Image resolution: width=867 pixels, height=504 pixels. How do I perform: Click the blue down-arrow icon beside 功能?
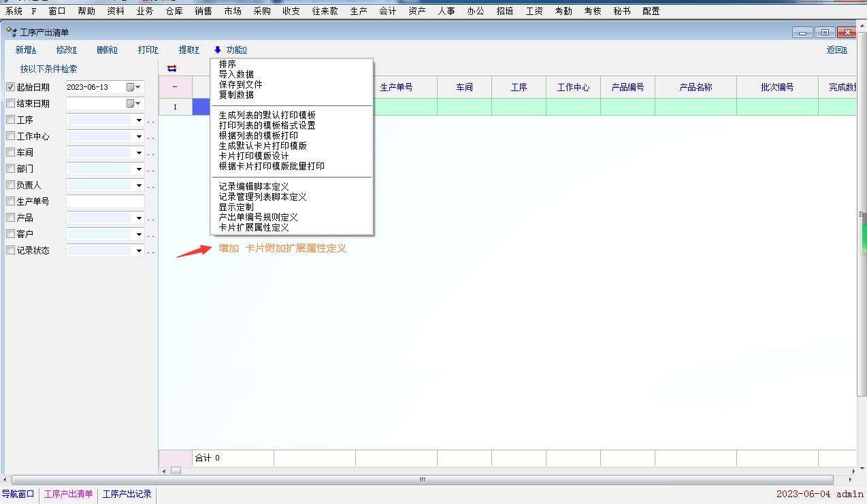pyautogui.click(x=218, y=50)
